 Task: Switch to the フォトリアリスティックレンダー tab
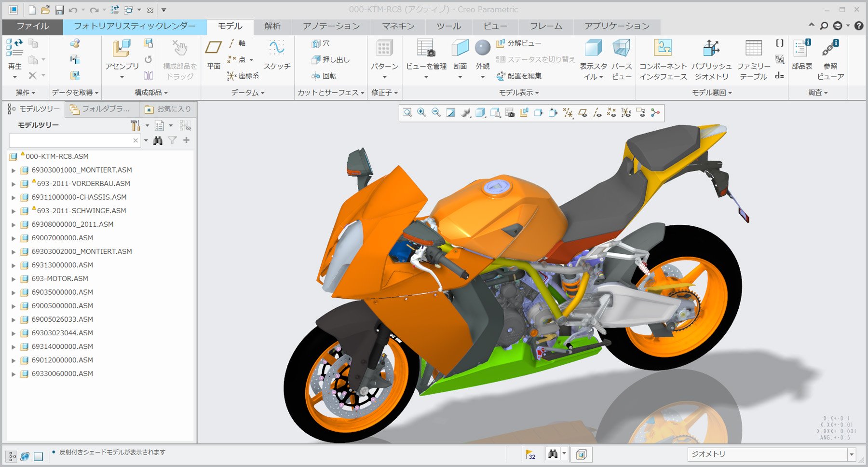coord(135,27)
